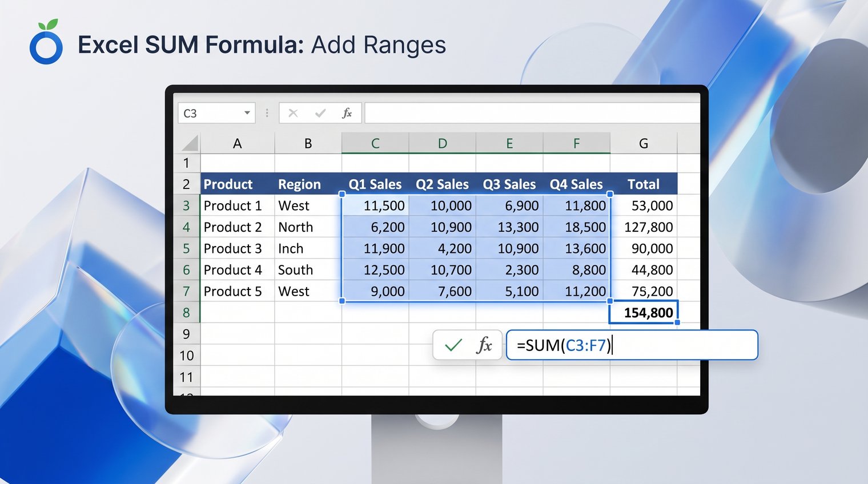The width and height of the screenshot is (868, 484).
Task: Select row 10 header
Action: point(187,356)
